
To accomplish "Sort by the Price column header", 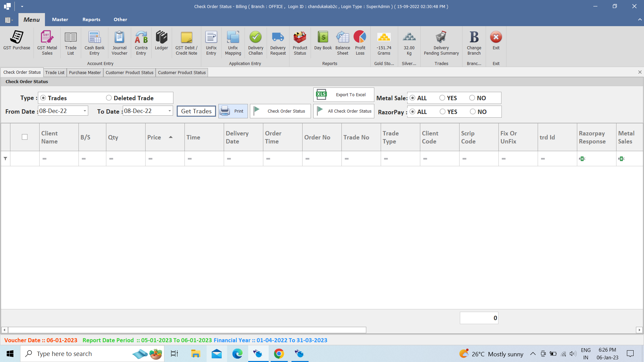I will pos(165,137).
